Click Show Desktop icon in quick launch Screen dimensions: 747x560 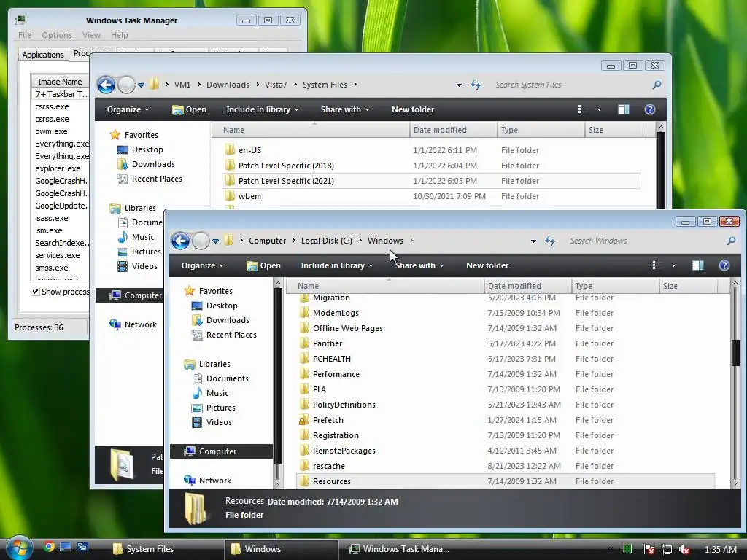[65, 547]
